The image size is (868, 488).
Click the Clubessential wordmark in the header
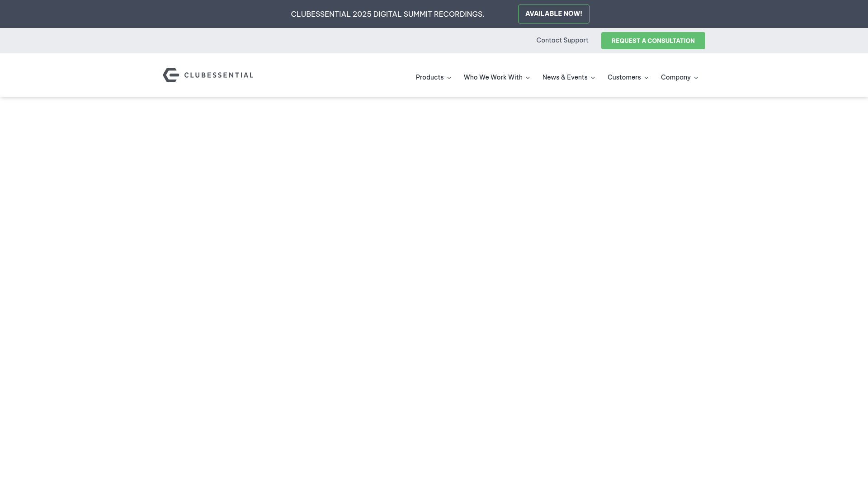[219, 75]
